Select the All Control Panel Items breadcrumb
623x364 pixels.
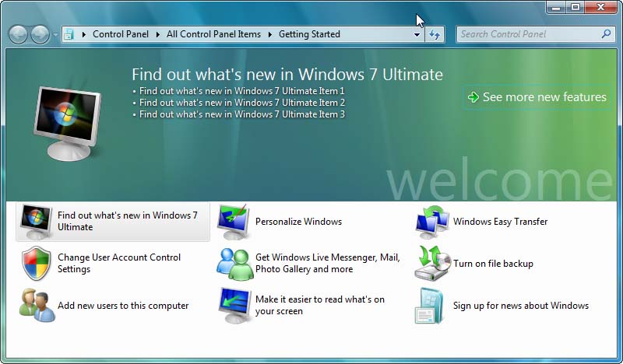click(213, 34)
